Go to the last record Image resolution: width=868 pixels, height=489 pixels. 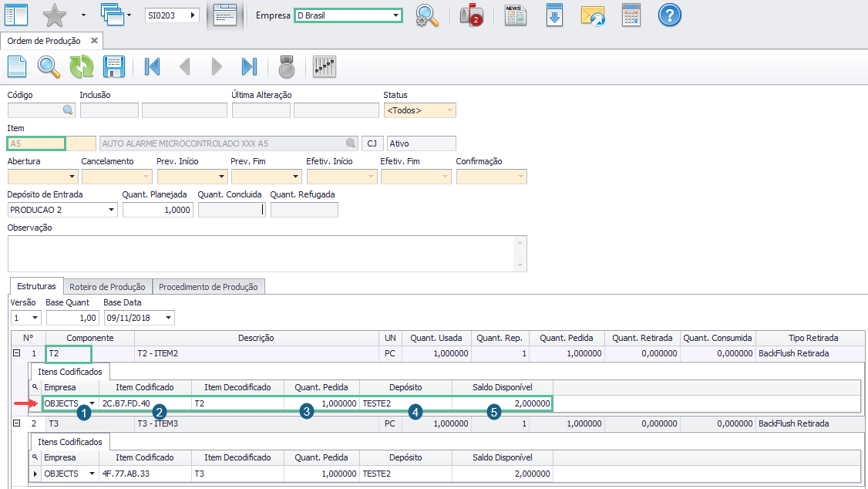(249, 66)
